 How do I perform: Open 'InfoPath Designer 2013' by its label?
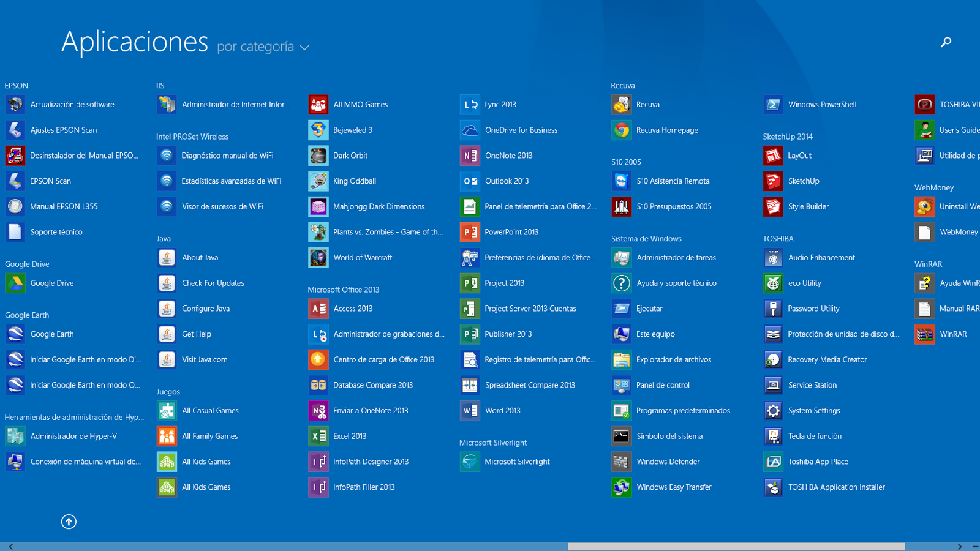click(371, 462)
